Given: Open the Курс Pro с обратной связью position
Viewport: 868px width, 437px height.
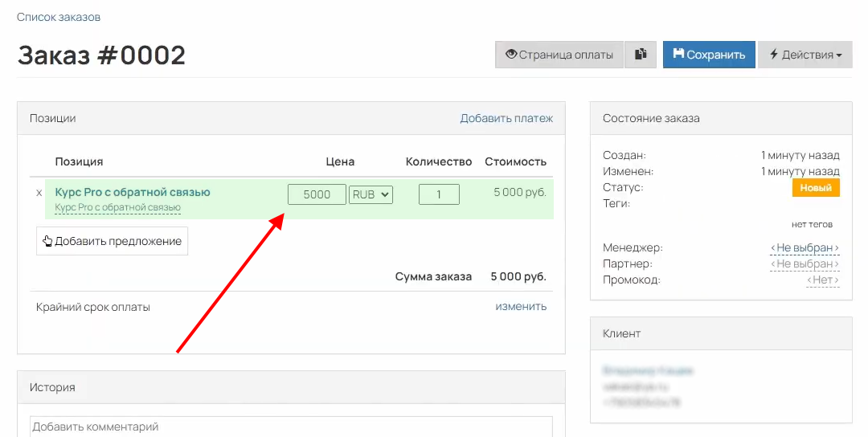Looking at the screenshot, I should click(x=133, y=192).
